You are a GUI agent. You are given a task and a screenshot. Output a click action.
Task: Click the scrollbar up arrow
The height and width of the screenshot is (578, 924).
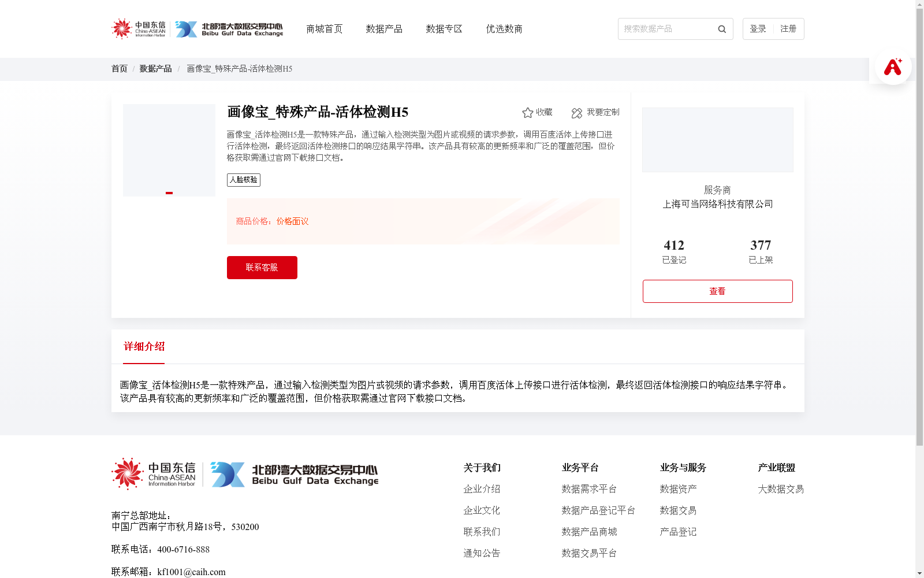click(919, 4)
